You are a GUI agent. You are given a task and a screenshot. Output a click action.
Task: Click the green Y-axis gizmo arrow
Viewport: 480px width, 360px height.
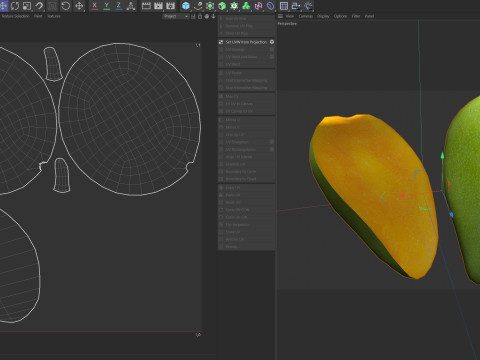(x=442, y=156)
